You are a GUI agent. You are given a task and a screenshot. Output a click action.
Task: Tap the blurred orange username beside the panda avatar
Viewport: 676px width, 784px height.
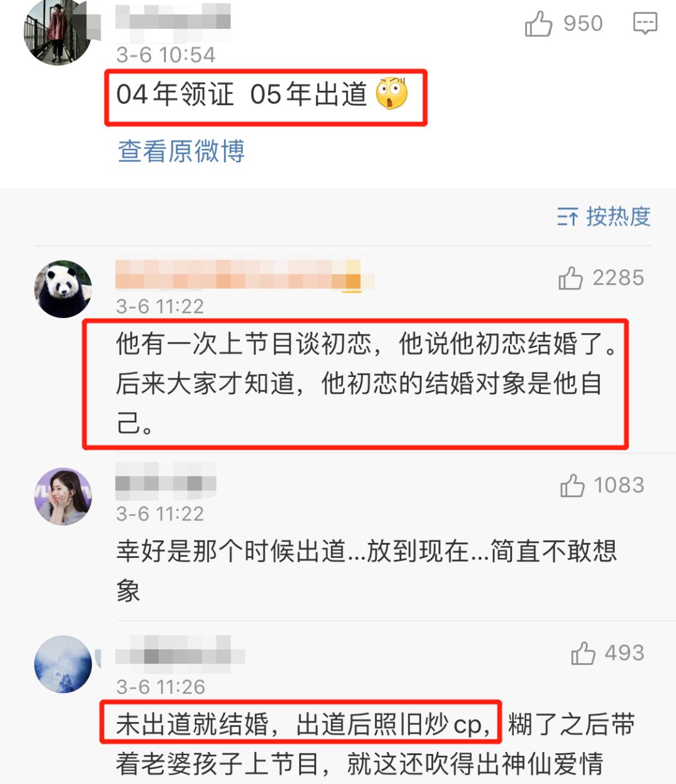[x=245, y=275]
